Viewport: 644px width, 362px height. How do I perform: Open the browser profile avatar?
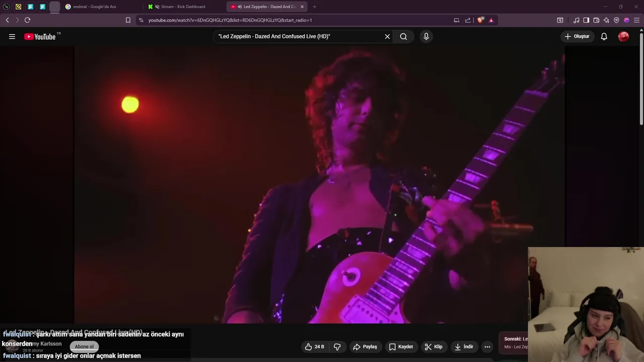(x=626, y=20)
